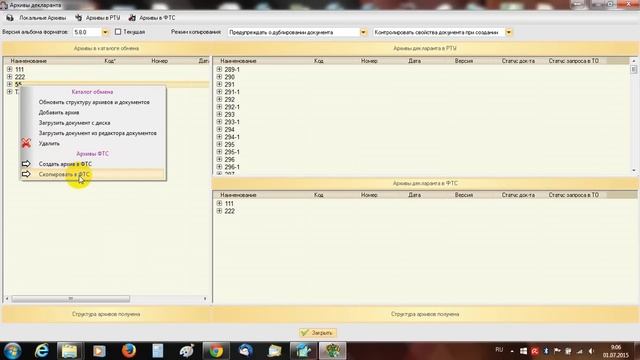Click Закрыть button
The image size is (640, 360).
click(318, 333)
